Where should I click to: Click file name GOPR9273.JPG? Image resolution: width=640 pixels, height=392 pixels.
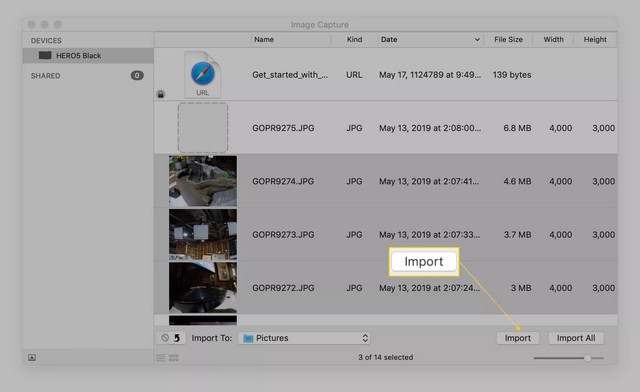coord(283,235)
